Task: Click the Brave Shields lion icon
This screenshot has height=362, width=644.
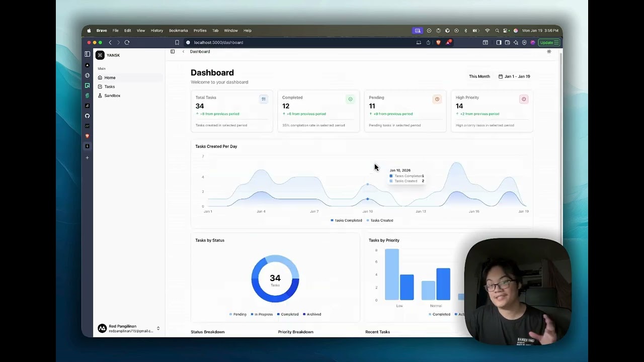Action: point(438,43)
